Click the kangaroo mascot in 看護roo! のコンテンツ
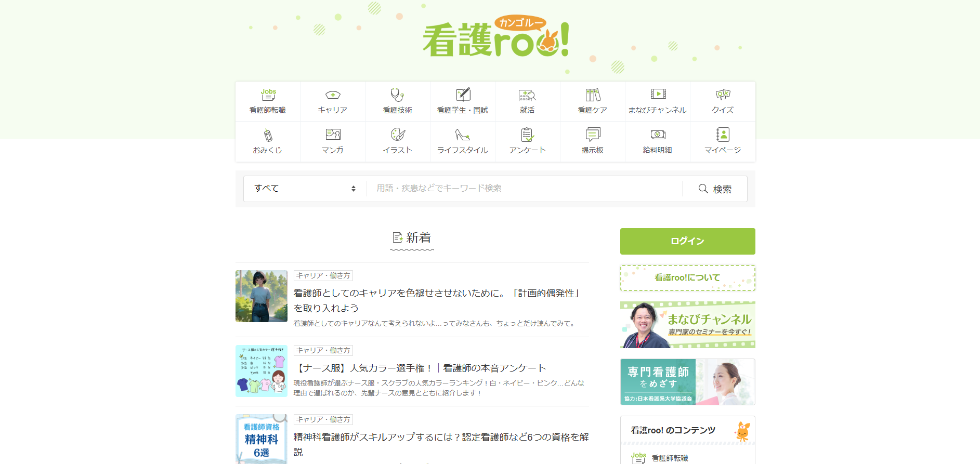 coord(743,431)
